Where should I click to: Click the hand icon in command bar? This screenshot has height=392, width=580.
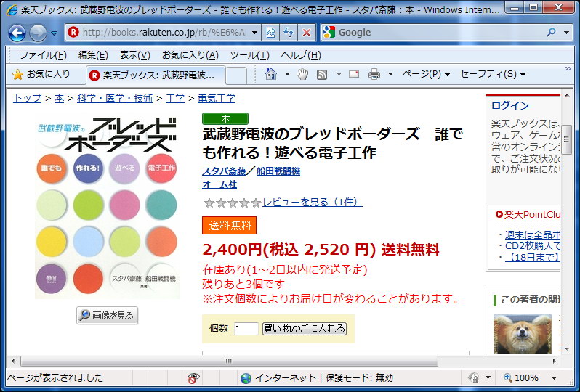[x=302, y=74]
